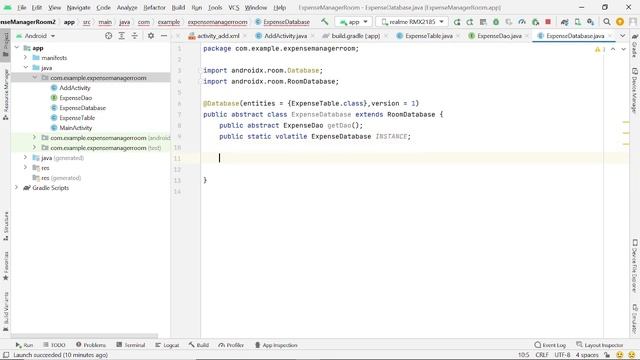
Task: Open the app run configuration dropdown
Action: [353, 22]
